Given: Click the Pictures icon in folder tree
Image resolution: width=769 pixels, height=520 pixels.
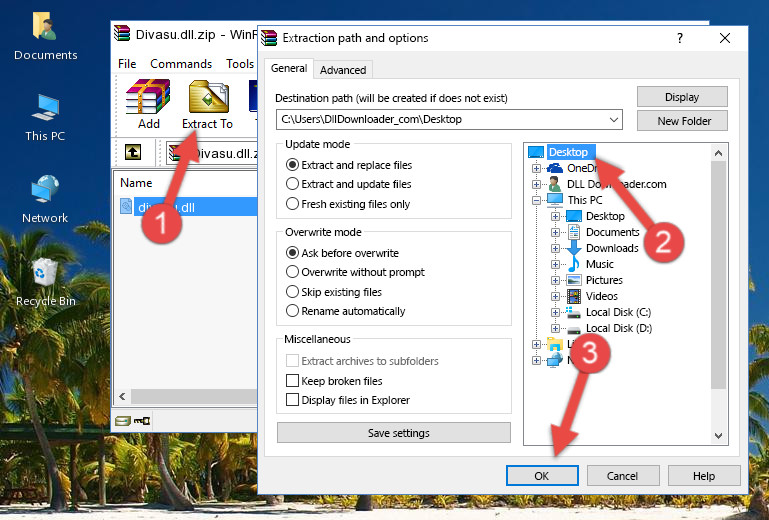Looking at the screenshot, I should click(x=574, y=280).
